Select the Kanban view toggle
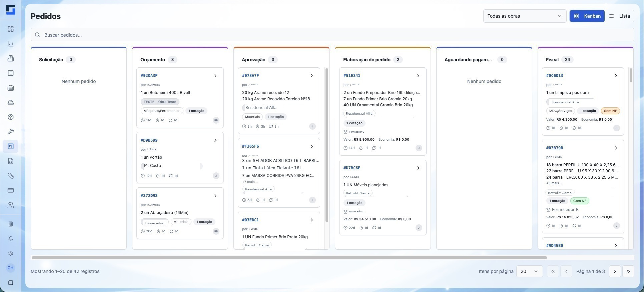Viewport: 644px width, 292px height. click(x=587, y=16)
